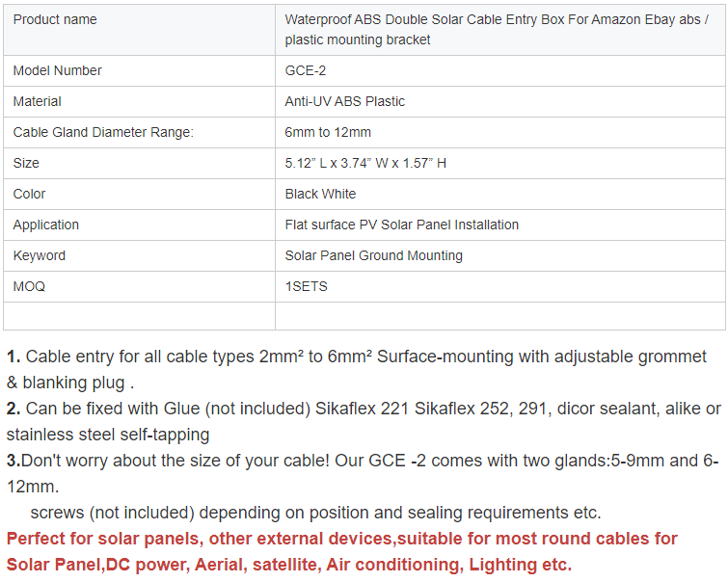
Task: Click the GCE-2 model value
Action: pos(305,70)
